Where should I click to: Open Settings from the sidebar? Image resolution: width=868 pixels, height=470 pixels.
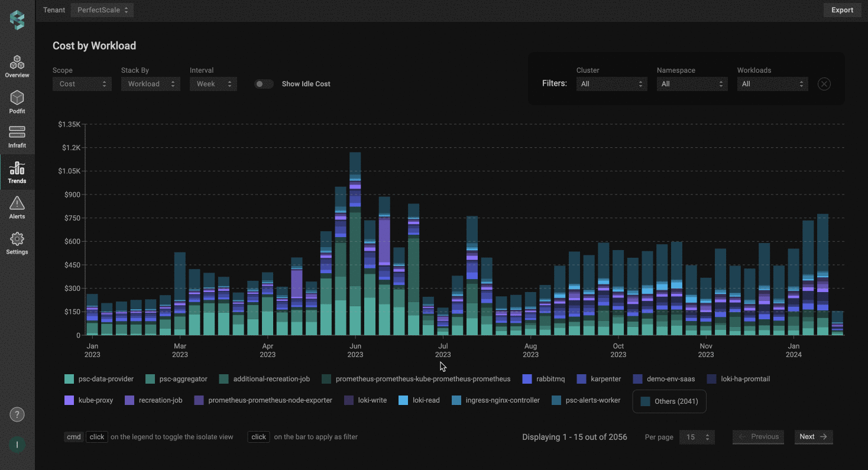tap(17, 239)
